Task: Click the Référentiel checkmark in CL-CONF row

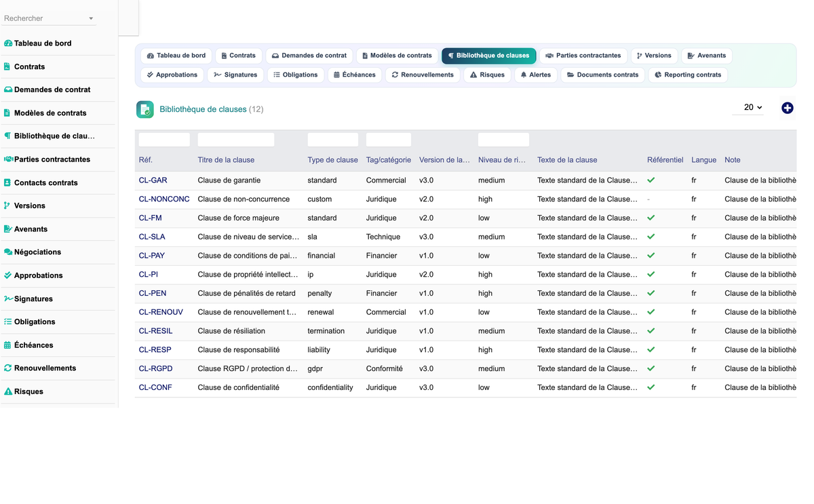Action: [x=651, y=387]
